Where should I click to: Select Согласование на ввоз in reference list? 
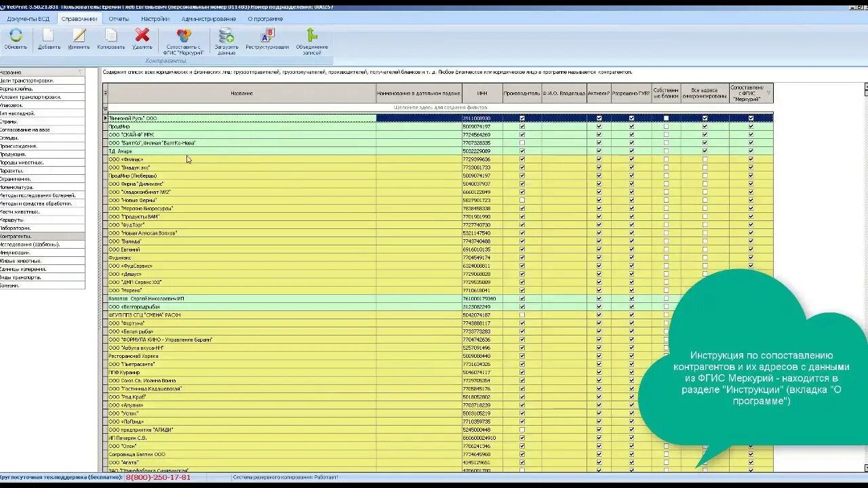coord(42,129)
